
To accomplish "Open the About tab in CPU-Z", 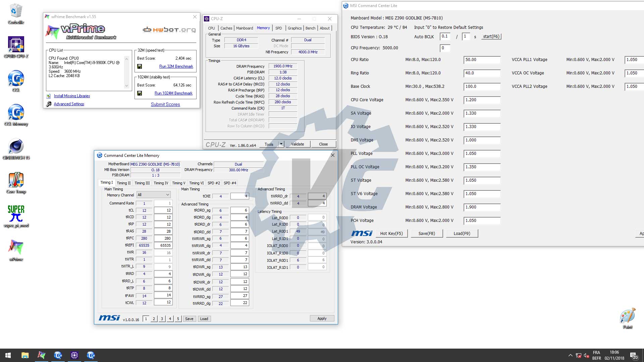I will tap(324, 28).
